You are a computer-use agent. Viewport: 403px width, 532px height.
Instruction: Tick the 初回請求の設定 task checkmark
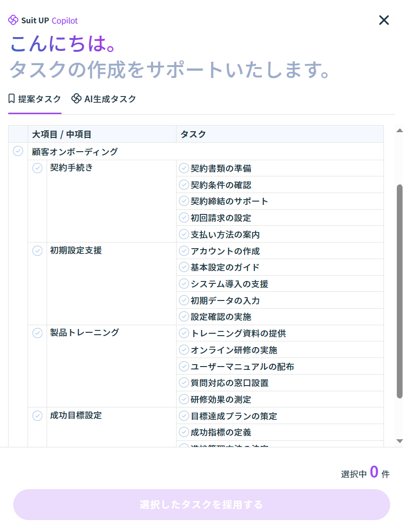coord(184,217)
